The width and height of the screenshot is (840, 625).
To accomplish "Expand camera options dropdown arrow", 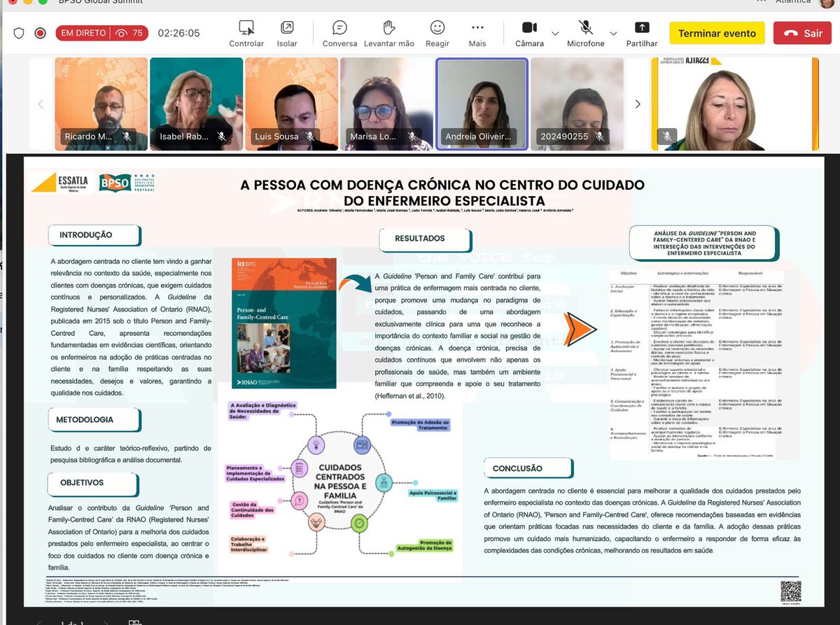I will pos(555,33).
